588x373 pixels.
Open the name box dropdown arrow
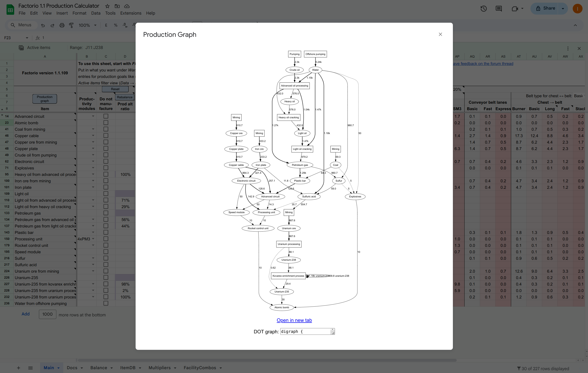(x=27, y=38)
